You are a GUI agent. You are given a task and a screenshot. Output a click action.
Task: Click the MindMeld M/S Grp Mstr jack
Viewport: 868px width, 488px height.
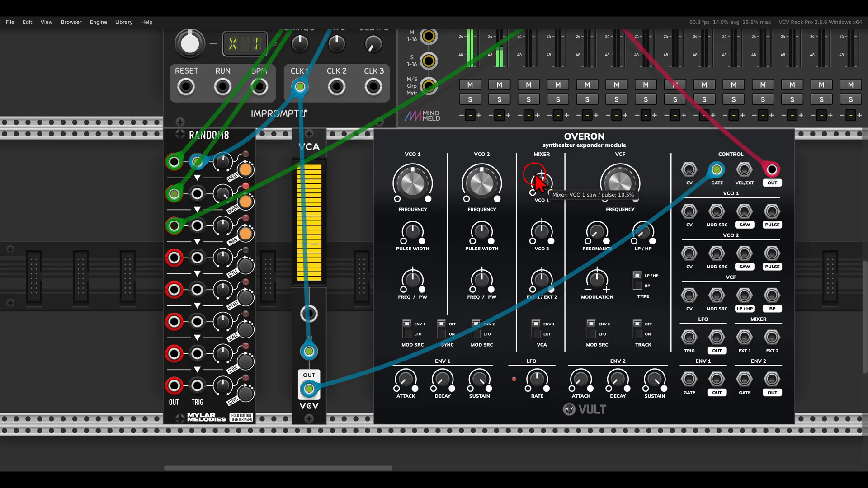point(428,85)
